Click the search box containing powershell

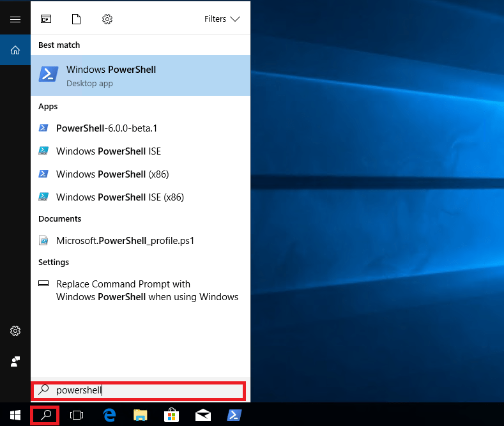[x=147, y=390]
